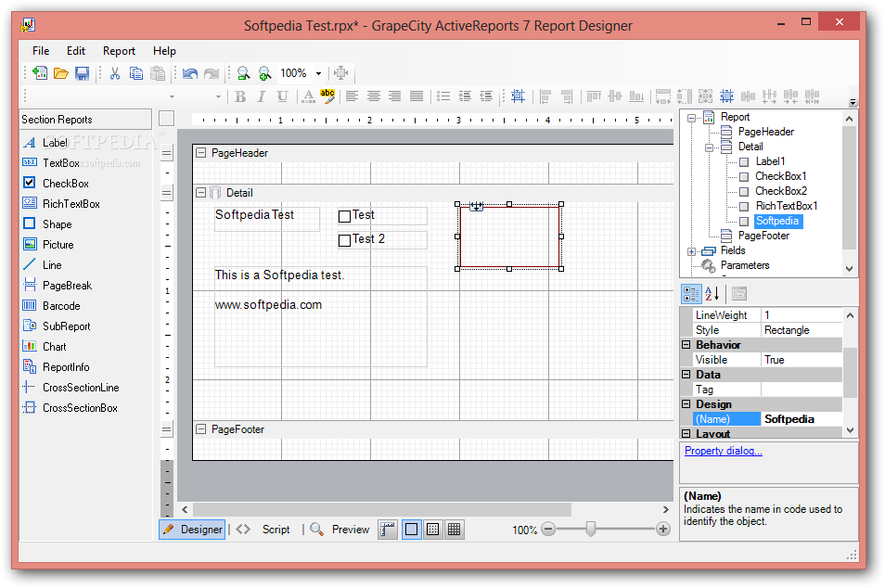
Task: Align text right
Action: click(x=394, y=96)
